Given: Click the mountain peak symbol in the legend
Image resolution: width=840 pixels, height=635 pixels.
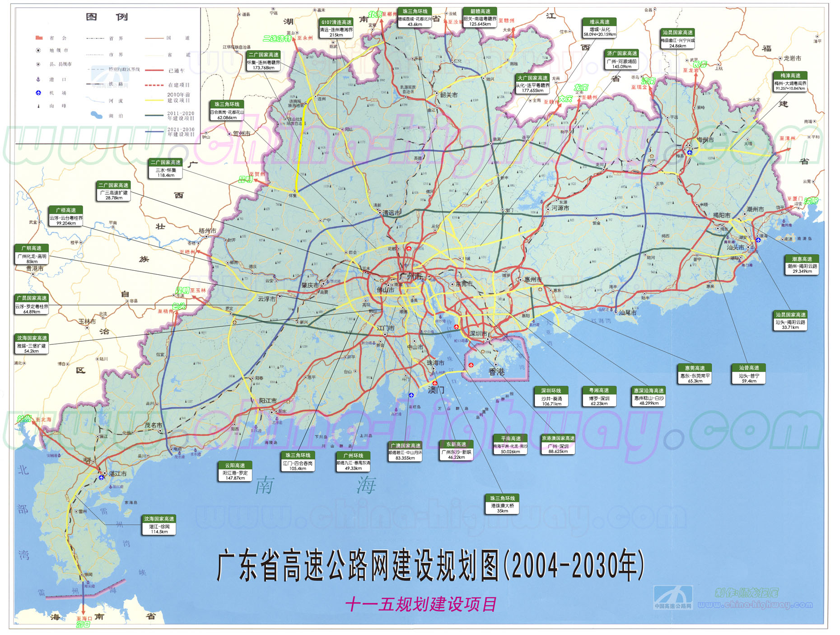Looking at the screenshot, I should pos(38,106).
